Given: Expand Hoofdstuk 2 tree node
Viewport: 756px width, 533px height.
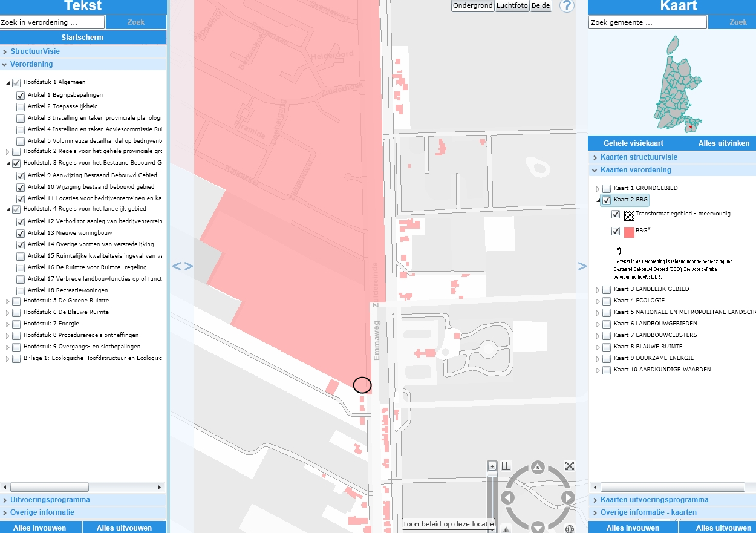Looking at the screenshot, I should coord(8,152).
